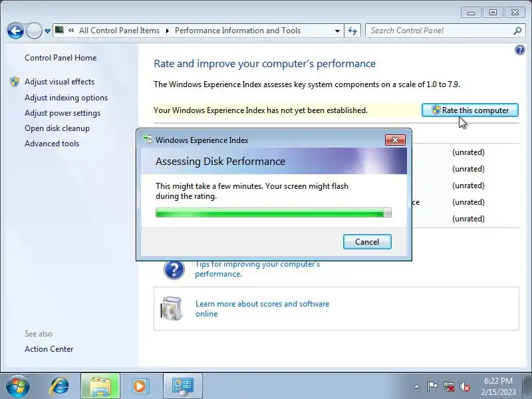Open the clock showing 6:22 PM
The width and height of the screenshot is (532, 399).
point(498,386)
